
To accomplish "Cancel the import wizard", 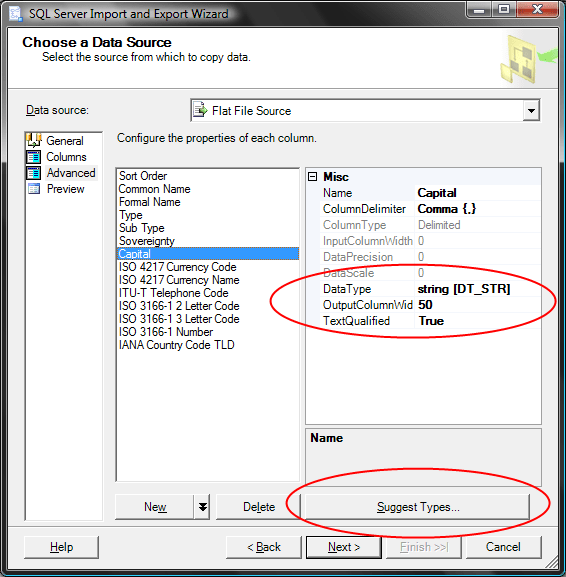I will 503,547.
